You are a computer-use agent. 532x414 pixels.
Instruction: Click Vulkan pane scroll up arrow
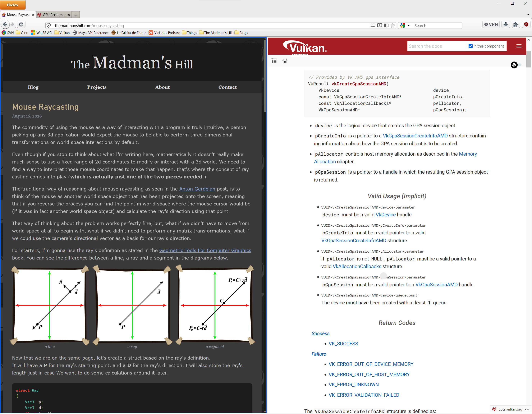click(528, 40)
